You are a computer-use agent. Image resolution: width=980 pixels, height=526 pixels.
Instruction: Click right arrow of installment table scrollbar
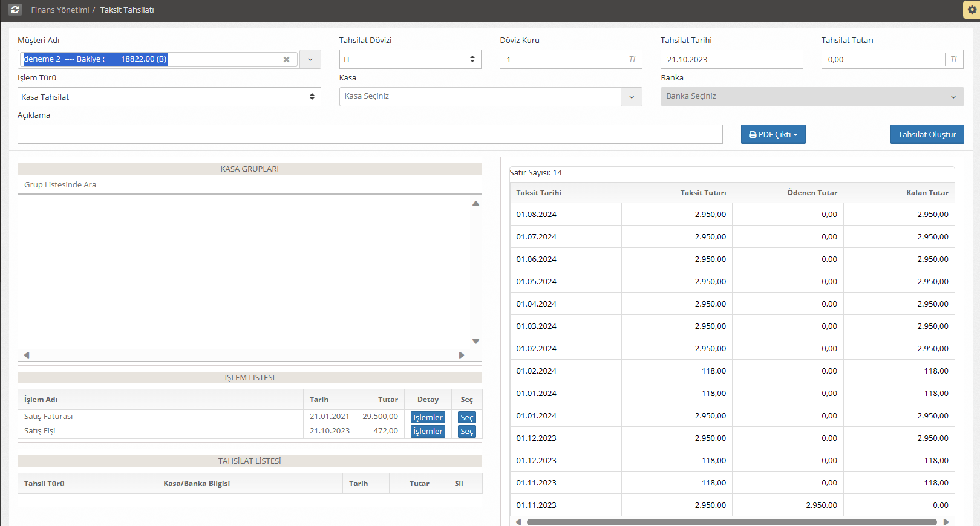[946, 522]
